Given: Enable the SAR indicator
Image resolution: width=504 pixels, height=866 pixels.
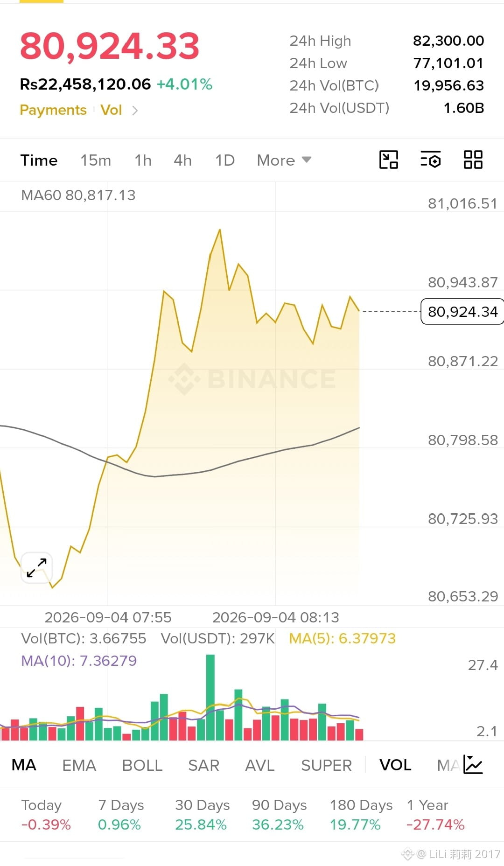Looking at the screenshot, I should pyautogui.click(x=203, y=765).
